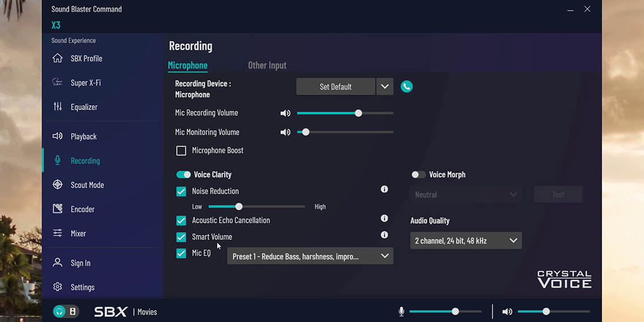Click the Voice Morph Test button
The image size is (644, 322).
pos(558,194)
